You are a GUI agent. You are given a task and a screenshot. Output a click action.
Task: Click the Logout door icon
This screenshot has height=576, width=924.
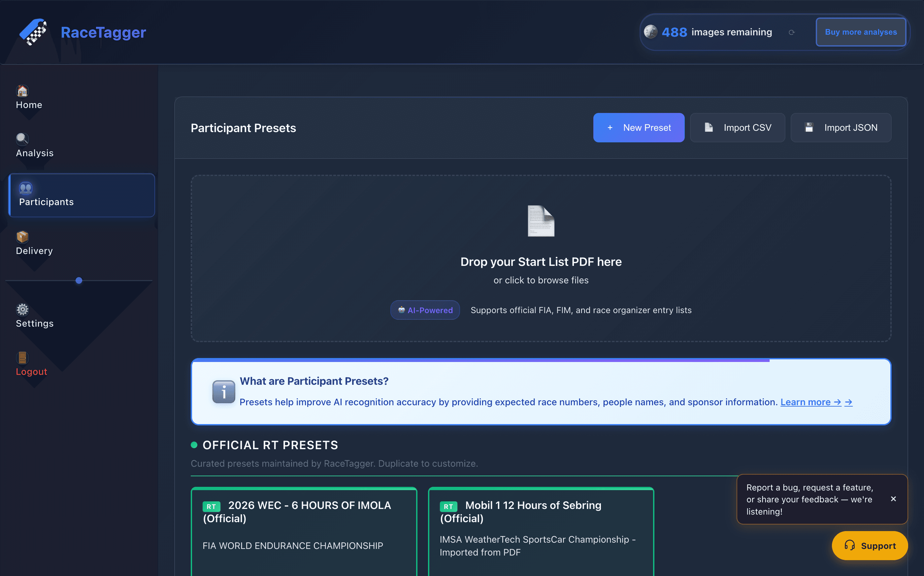tap(22, 358)
